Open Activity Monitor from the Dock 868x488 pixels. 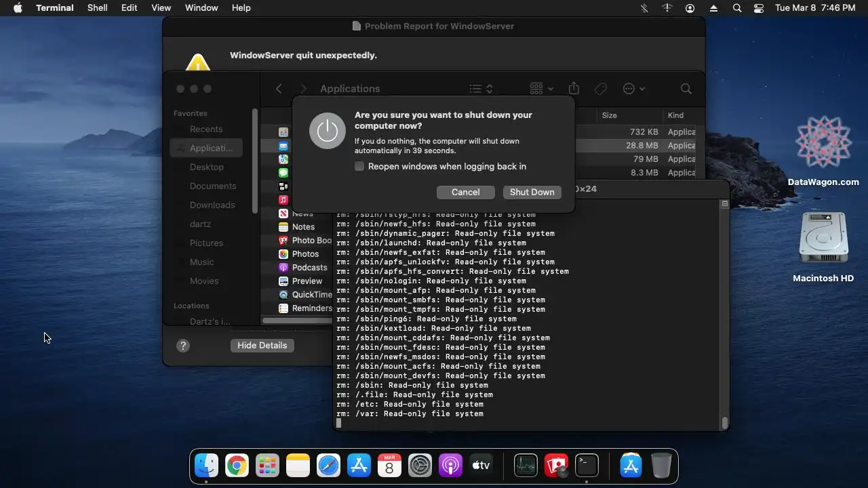(526, 466)
